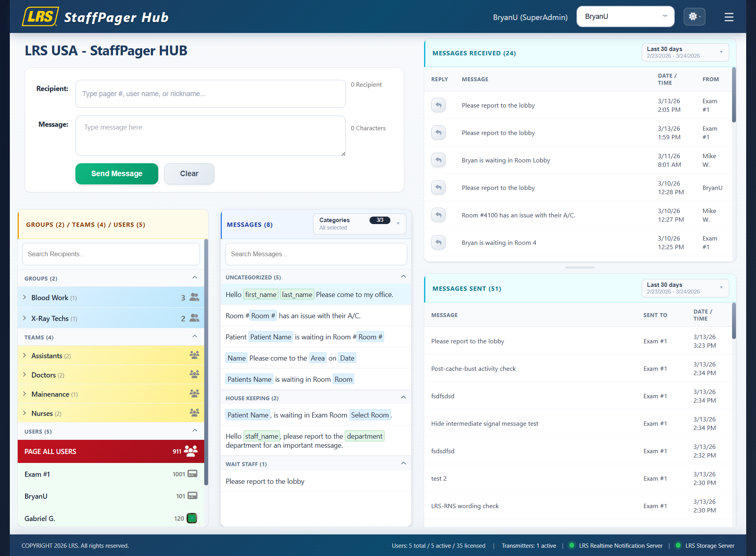Select the Exam #1 user
This screenshot has height=556, width=756.
pyautogui.click(x=111, y=474)
